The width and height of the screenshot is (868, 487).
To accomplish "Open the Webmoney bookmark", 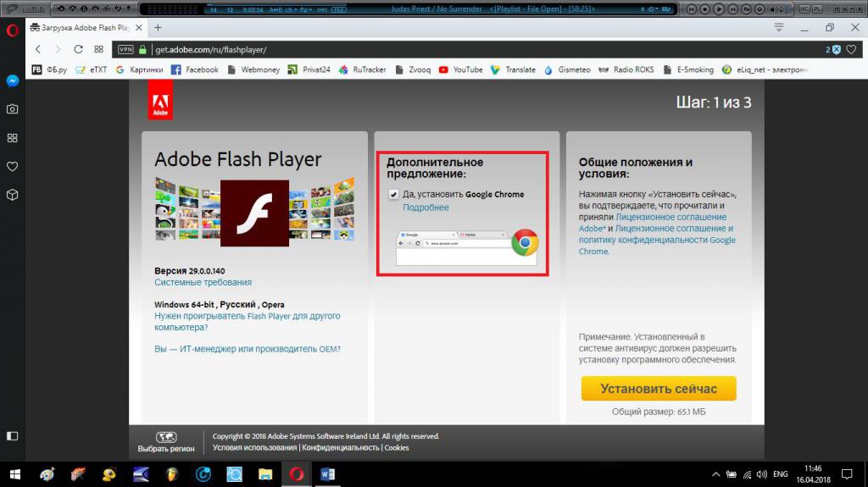I will 253,69.
